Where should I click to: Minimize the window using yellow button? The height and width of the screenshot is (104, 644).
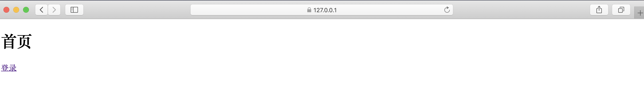coord(16,10)
